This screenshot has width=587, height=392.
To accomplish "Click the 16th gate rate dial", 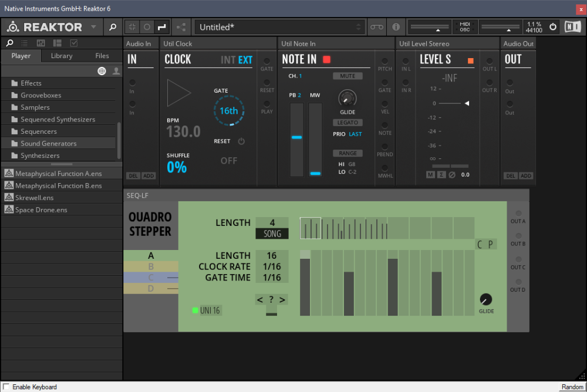I will pos(229,111).
